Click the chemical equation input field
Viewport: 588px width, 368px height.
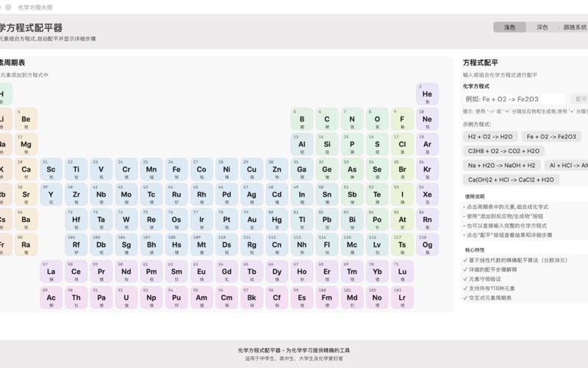(514, 99)
